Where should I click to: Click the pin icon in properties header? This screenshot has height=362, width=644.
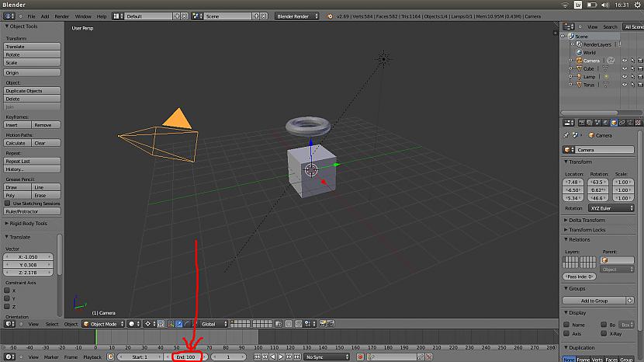point(566,135)
